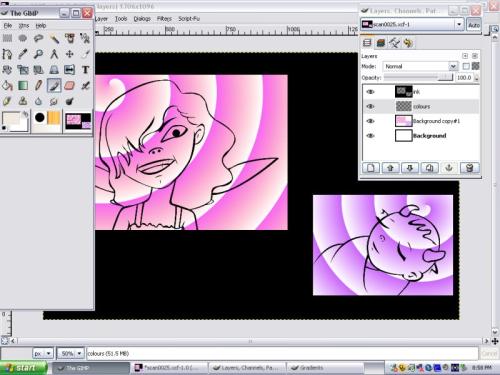The image size is (500, 375).
Task: Select the Bucket Fill tool
Action: [7, 85]
